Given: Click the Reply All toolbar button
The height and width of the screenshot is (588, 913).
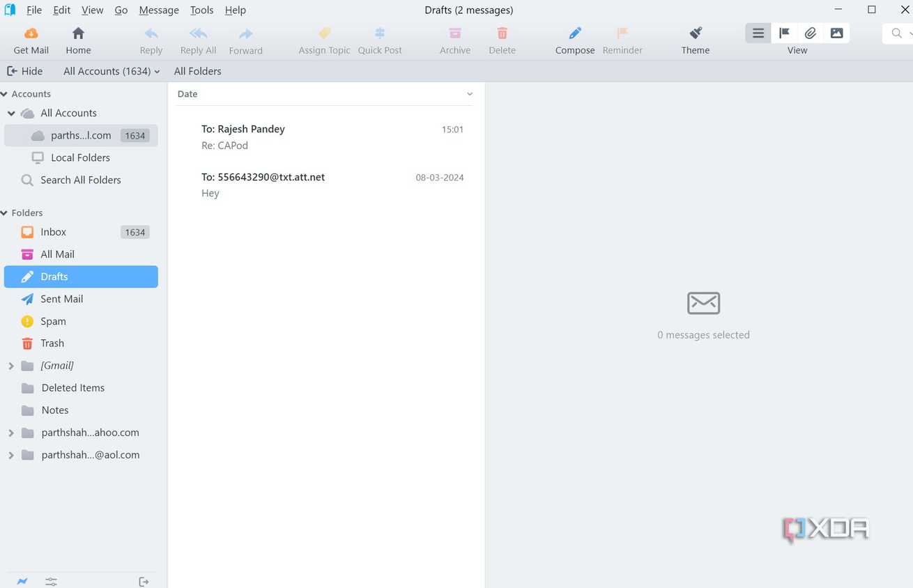Looking at the screenshot, I should [x=198, y=40].
